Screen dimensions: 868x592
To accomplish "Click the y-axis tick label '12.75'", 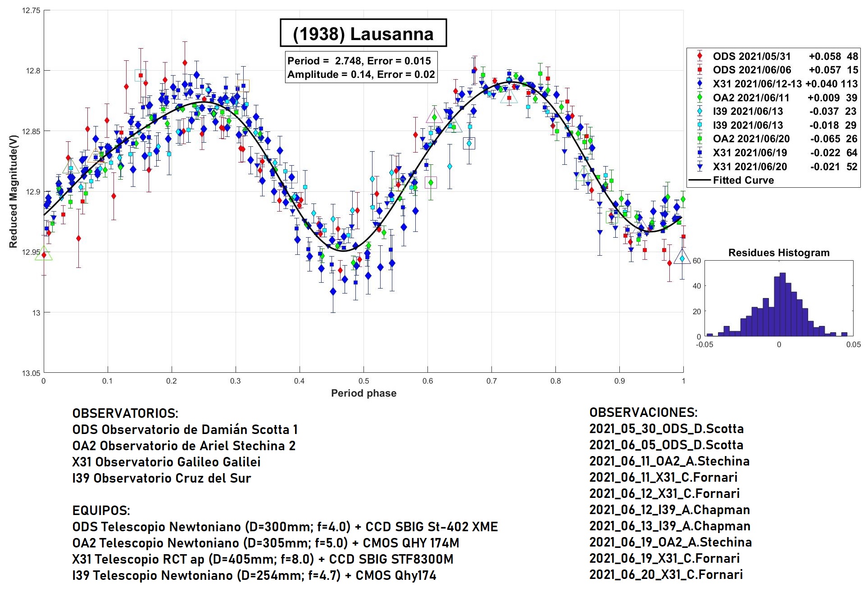I will pos(31,10).
